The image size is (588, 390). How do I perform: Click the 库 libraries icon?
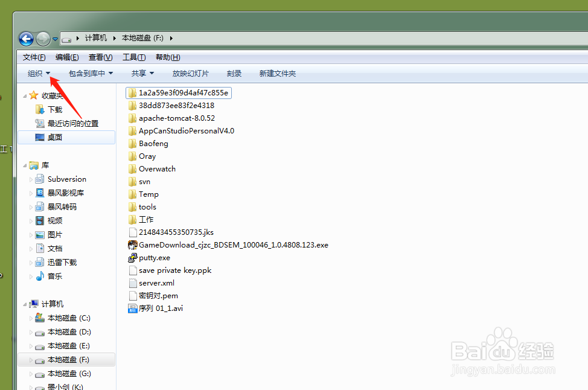[34, 165]
